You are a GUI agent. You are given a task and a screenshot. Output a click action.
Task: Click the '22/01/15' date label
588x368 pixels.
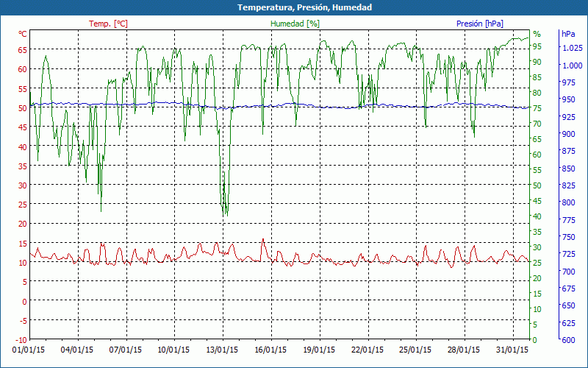click(367, 350)
